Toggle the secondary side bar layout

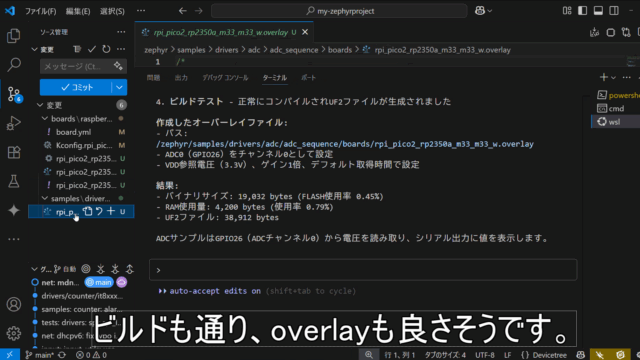pos(614,11)
